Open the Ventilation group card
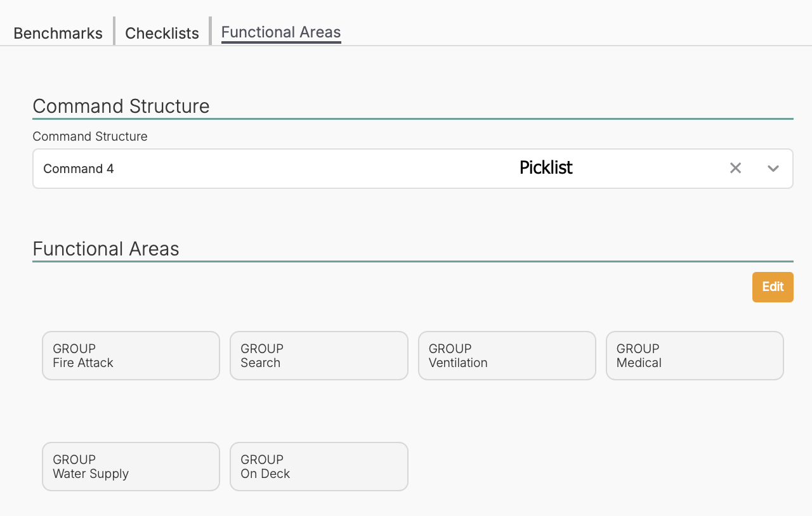 point(507,356)
